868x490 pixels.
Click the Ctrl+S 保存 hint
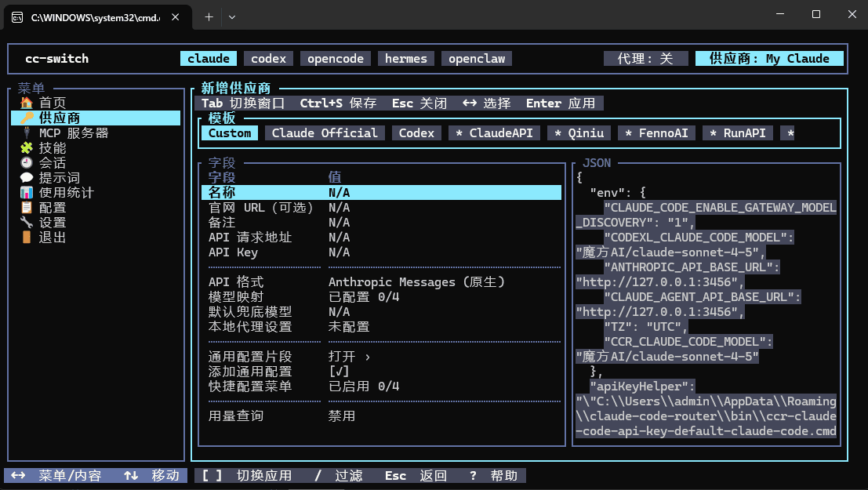click(338, 103)
